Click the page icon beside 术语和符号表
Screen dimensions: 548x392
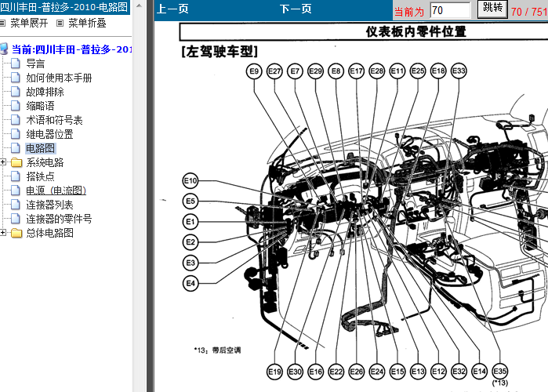click(16, 120)
